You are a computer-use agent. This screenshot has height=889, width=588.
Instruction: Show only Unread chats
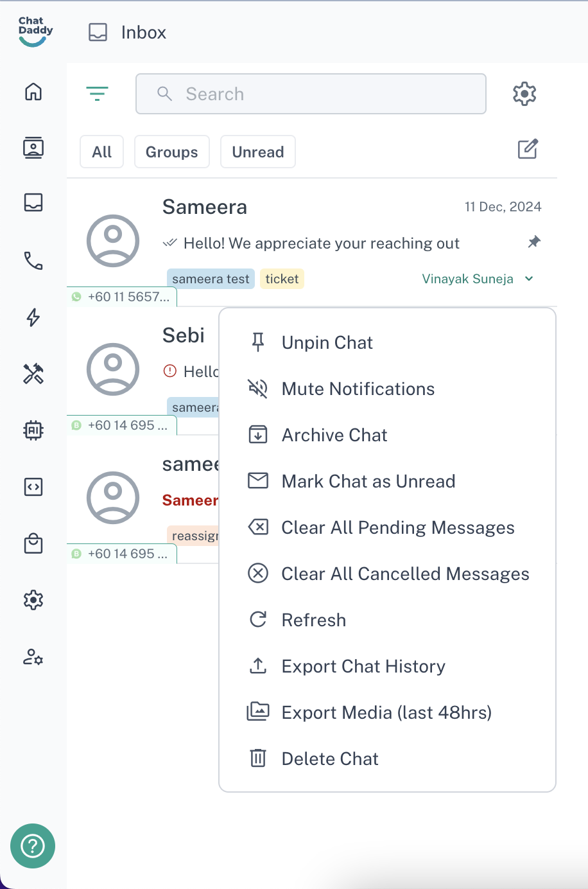257,152
